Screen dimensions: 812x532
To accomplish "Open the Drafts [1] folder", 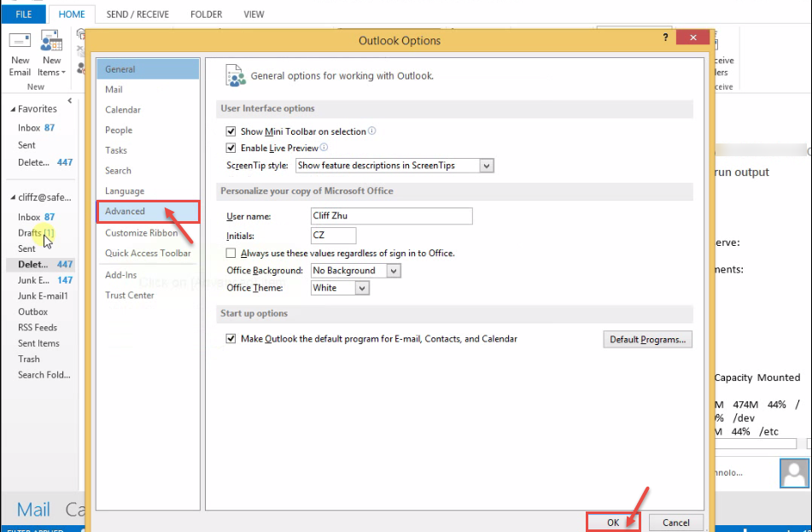I will click(36, 233).
